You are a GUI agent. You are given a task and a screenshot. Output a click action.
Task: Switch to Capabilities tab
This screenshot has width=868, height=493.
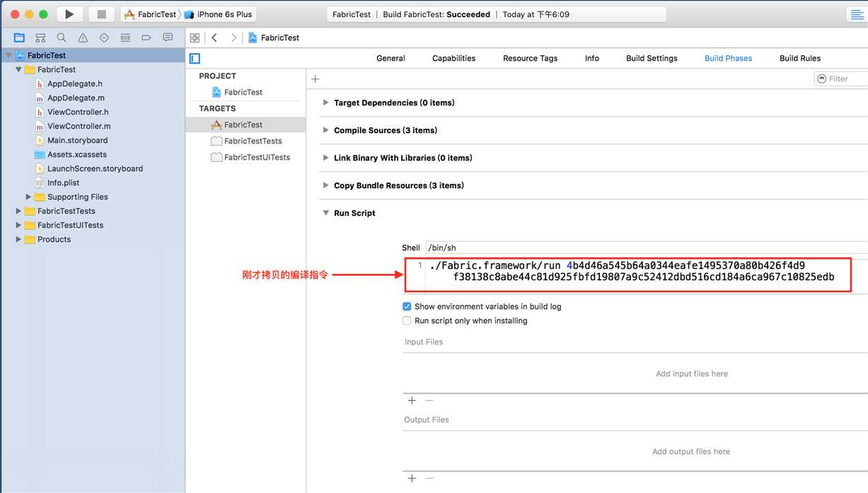tap(453, 59)
